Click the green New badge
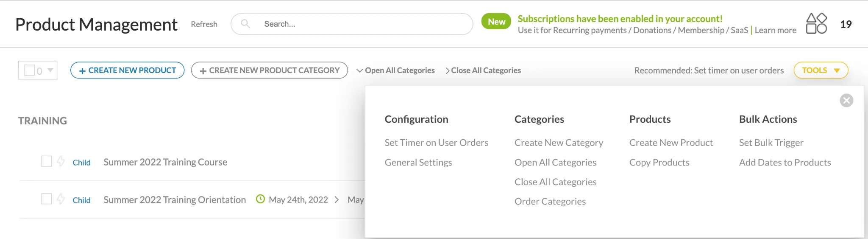Screen dimensions: 868x239 (496, 22)
